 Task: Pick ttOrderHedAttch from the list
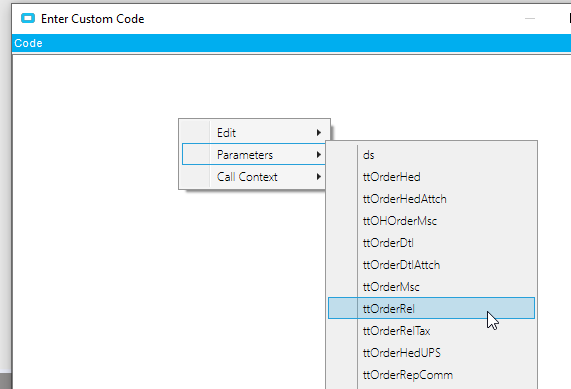coord(432,199)
